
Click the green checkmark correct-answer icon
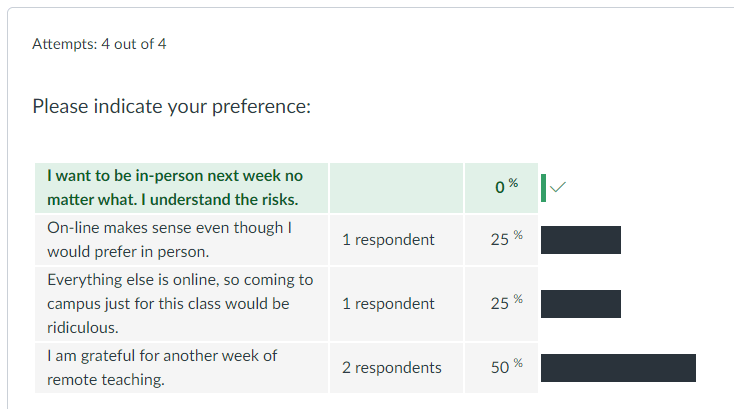tap(558, 186)
